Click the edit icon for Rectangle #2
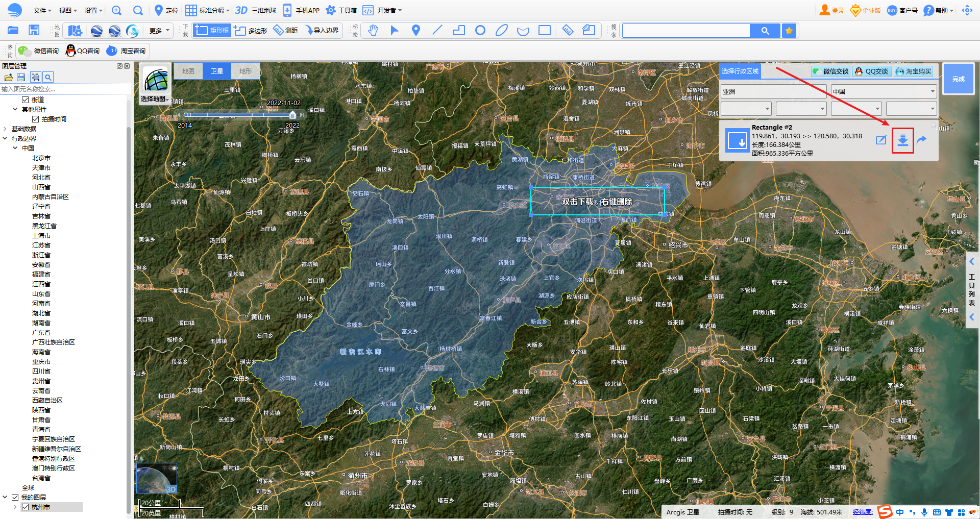980x519 pixels. 880,140
